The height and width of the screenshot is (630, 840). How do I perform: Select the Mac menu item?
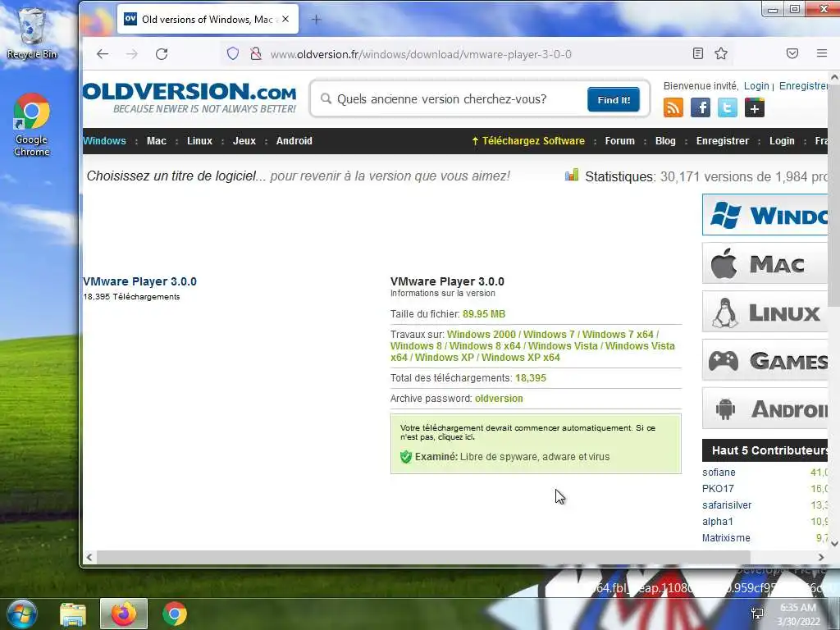[x=157, y=141]
